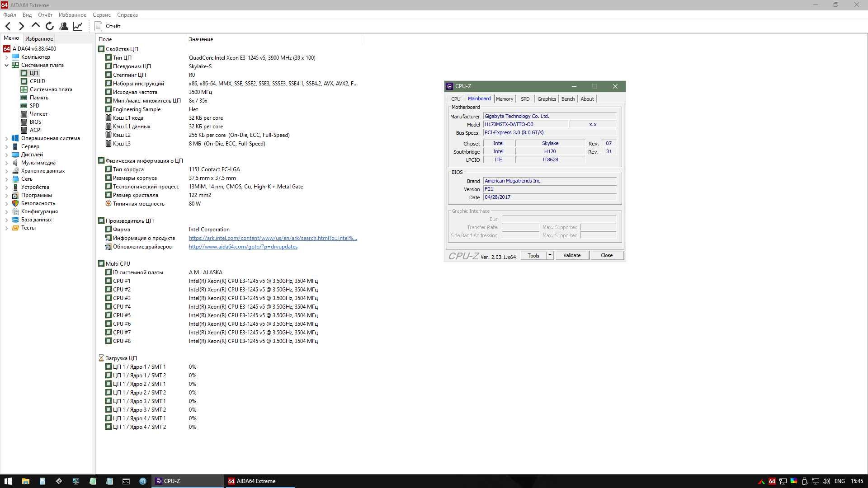Switch to Memory tab in CPU-Z
This screenshot has height=488, width=868.
point(505,99)
